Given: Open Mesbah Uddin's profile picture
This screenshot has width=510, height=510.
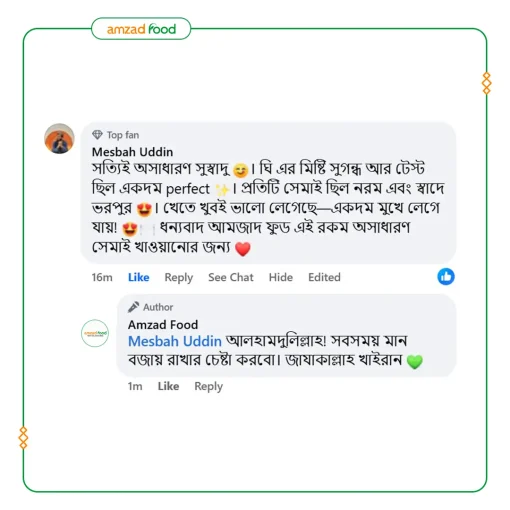Looking at the screenshot, I should 59,139.
